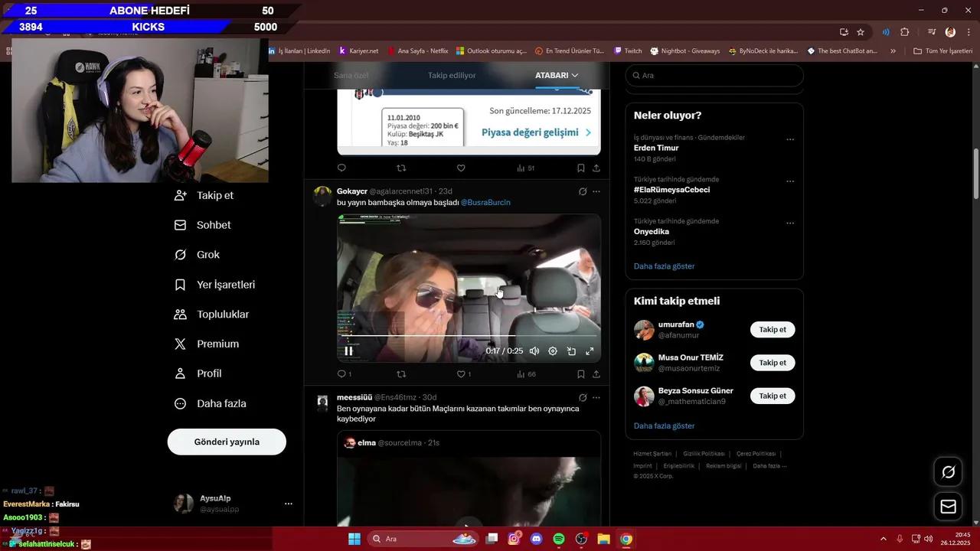Open floating Grok button at bottom right
980x551 pixels.
tap(948, 472)
